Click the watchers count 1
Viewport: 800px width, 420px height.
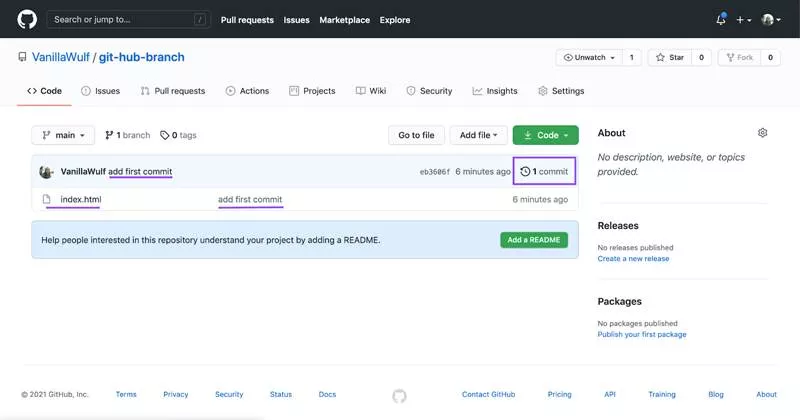(x=632, y=58)
